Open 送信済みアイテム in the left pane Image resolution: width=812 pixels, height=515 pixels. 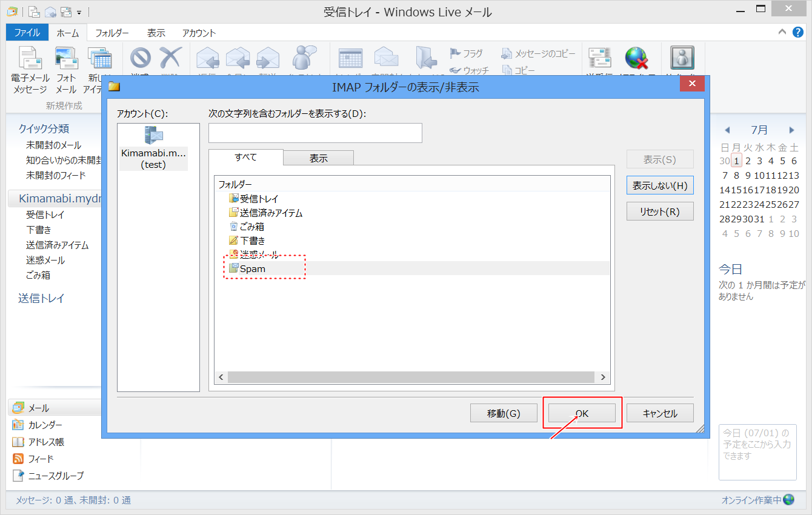(57, 245)
